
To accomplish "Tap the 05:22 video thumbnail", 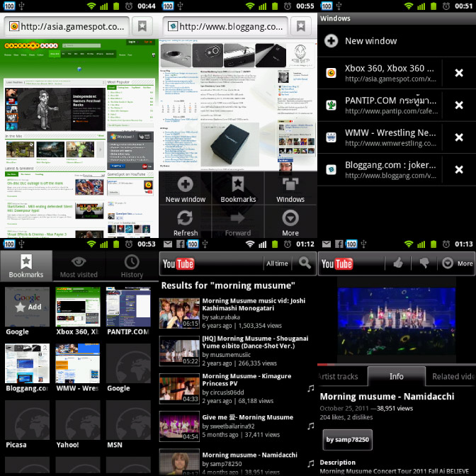I will coord(179,351).
